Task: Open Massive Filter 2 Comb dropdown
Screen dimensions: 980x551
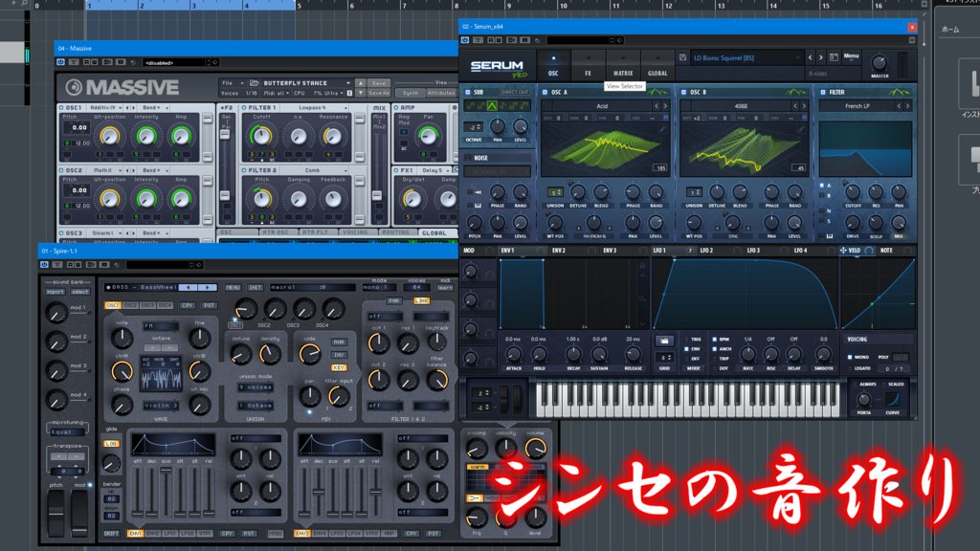Action: coord(315,170)
